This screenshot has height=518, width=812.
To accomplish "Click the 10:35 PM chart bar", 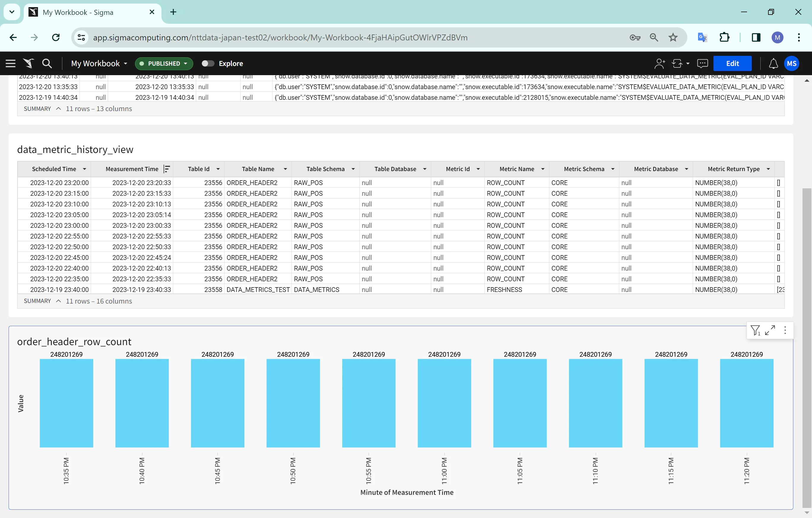I will pos(66,403).
